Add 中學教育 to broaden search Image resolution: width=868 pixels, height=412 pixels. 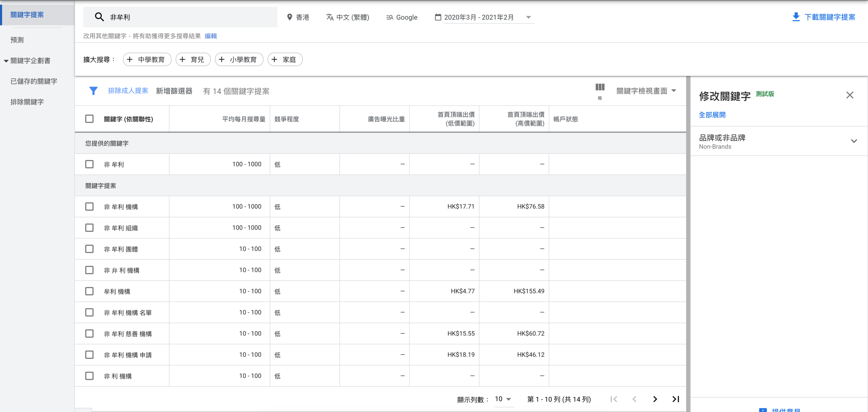click(147, 60)
